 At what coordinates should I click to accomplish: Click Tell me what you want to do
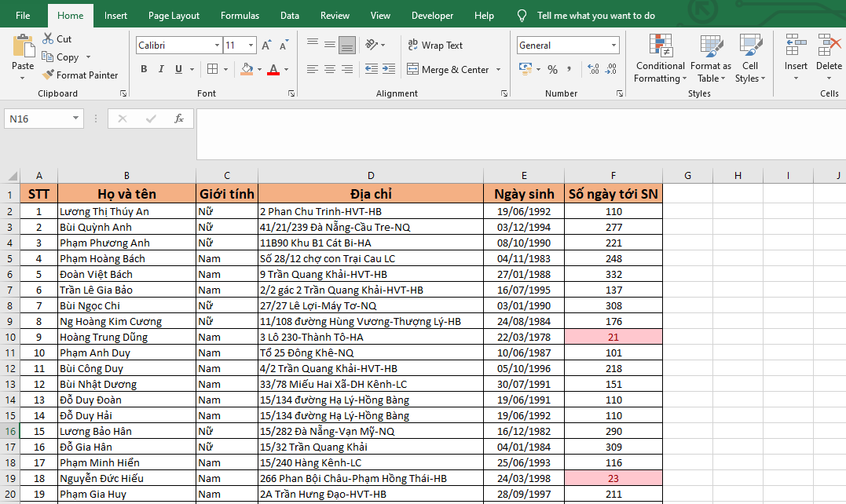coord(595,16)
